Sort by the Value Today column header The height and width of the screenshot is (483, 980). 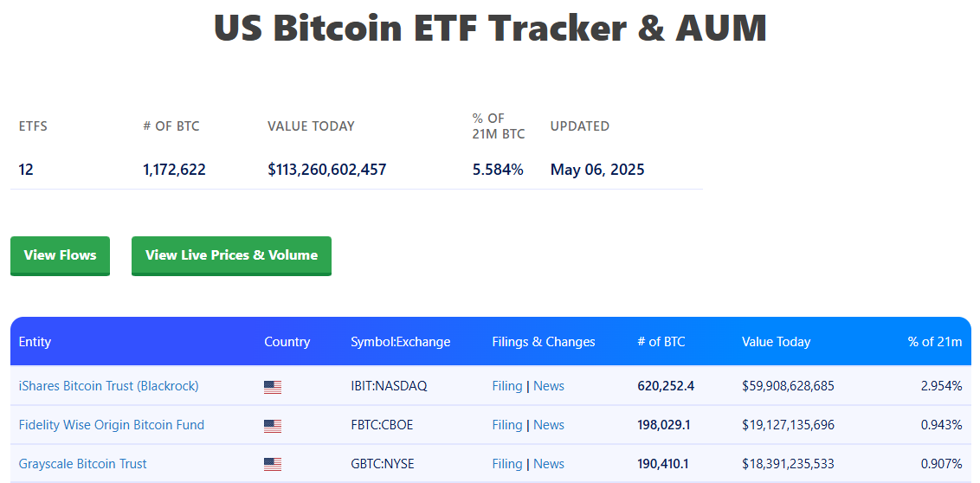777,342
